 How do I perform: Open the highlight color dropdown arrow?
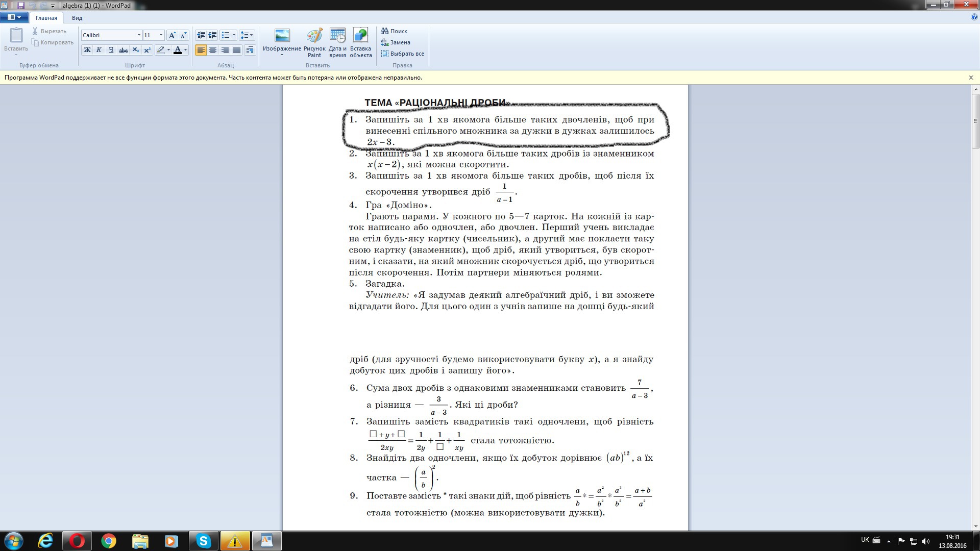coord(168,50)
